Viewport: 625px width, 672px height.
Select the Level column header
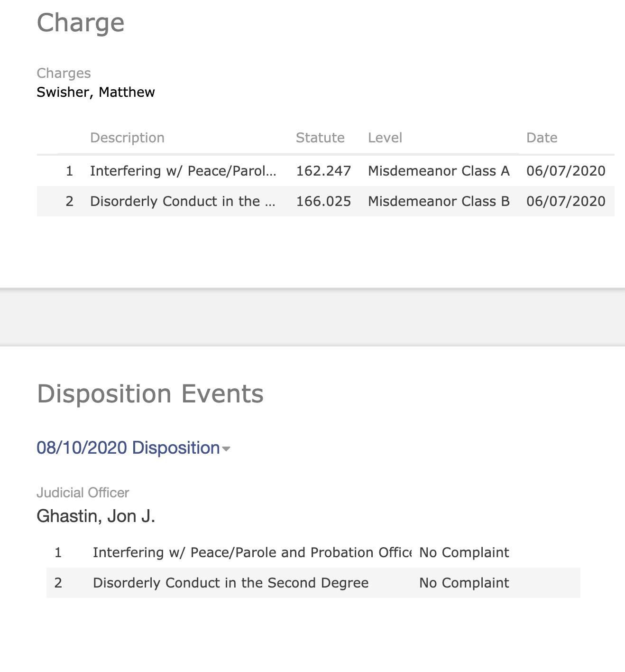pos(385,138)
